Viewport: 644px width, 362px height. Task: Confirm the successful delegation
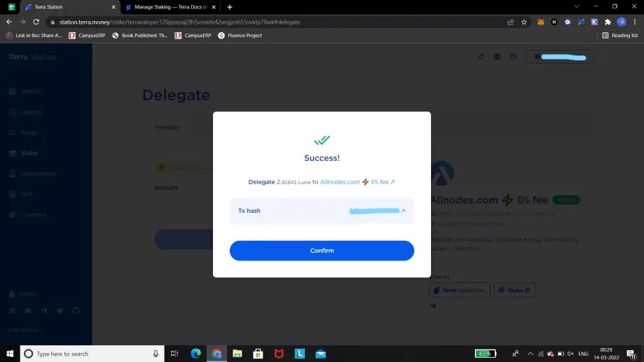(322, 251)
